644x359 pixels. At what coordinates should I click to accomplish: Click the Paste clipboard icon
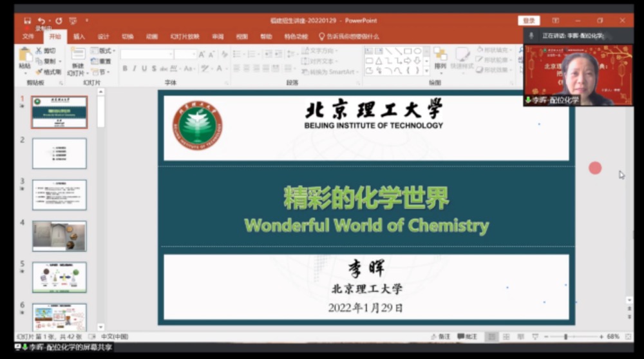(x=25, y=55)
